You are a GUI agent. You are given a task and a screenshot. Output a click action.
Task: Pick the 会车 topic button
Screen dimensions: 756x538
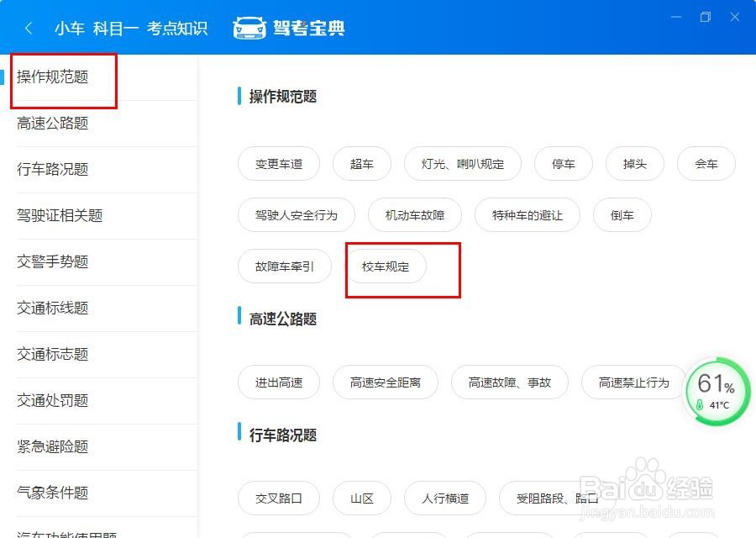point(706,164)
